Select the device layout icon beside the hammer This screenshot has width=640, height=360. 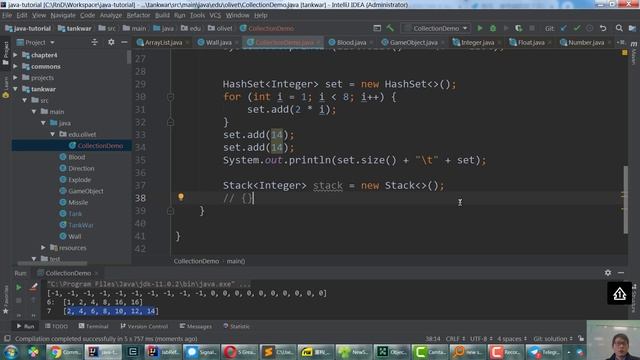coord(377,28)
